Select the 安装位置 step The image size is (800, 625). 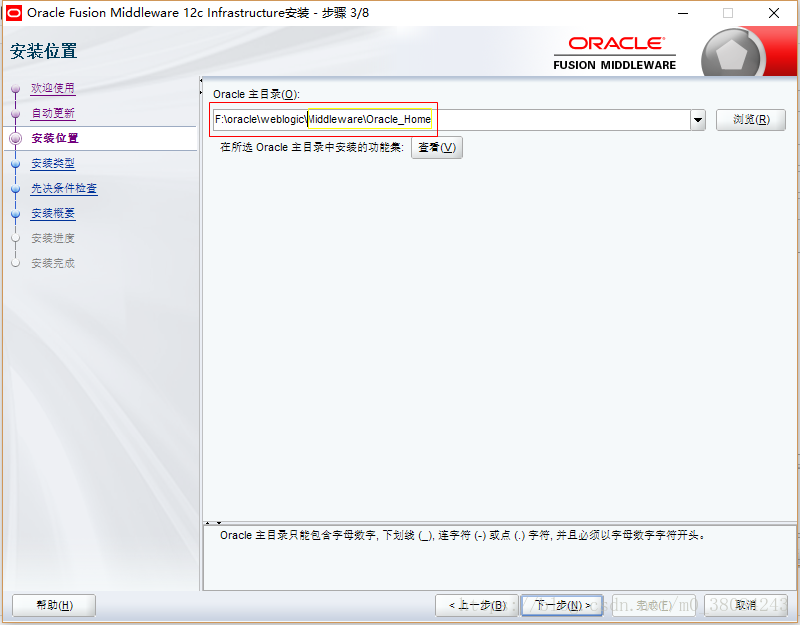pos(55,138)
